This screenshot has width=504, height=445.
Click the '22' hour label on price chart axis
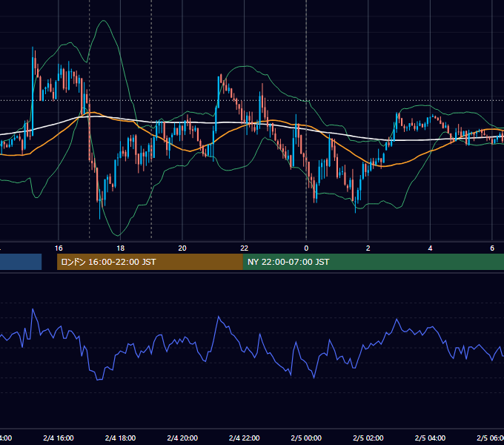[x=245, y=248]
